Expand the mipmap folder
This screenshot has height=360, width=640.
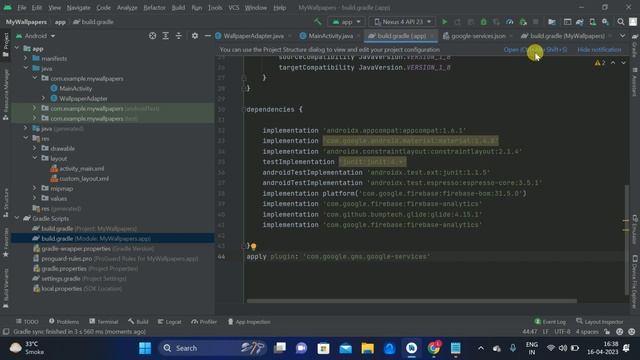click(x=35, y=188)
